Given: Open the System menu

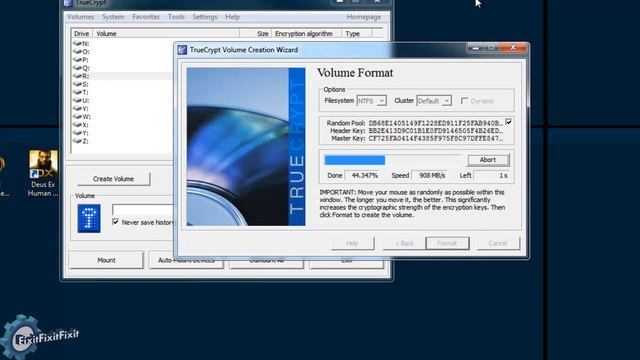Looking at the screenshot, I should pos(113,17).
